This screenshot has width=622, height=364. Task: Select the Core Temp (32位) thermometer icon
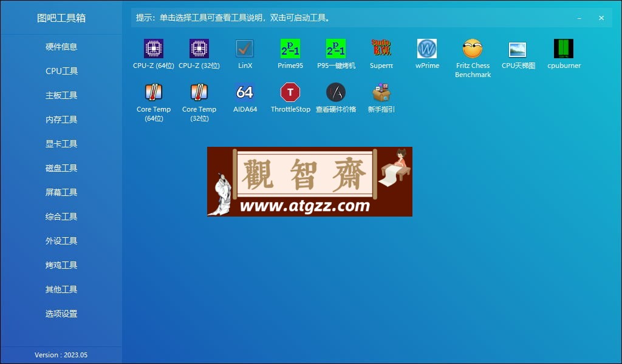pos(199,92)
